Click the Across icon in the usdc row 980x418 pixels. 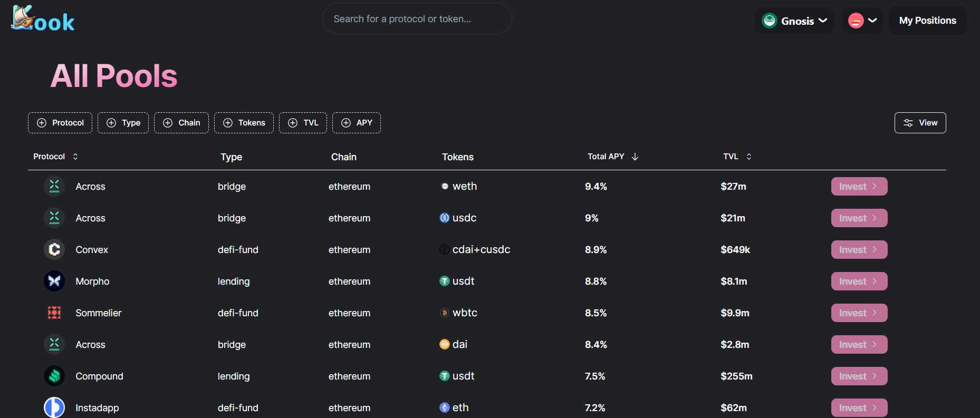[54, 218]
